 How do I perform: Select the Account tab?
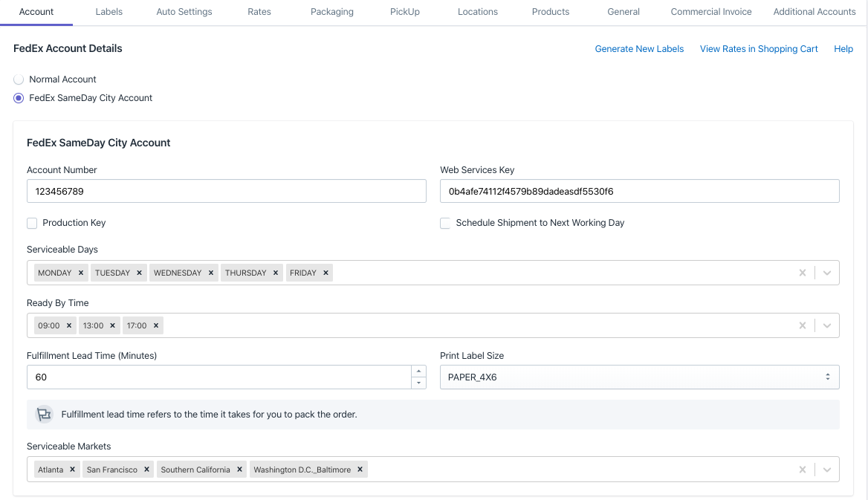tap(36, 12)
